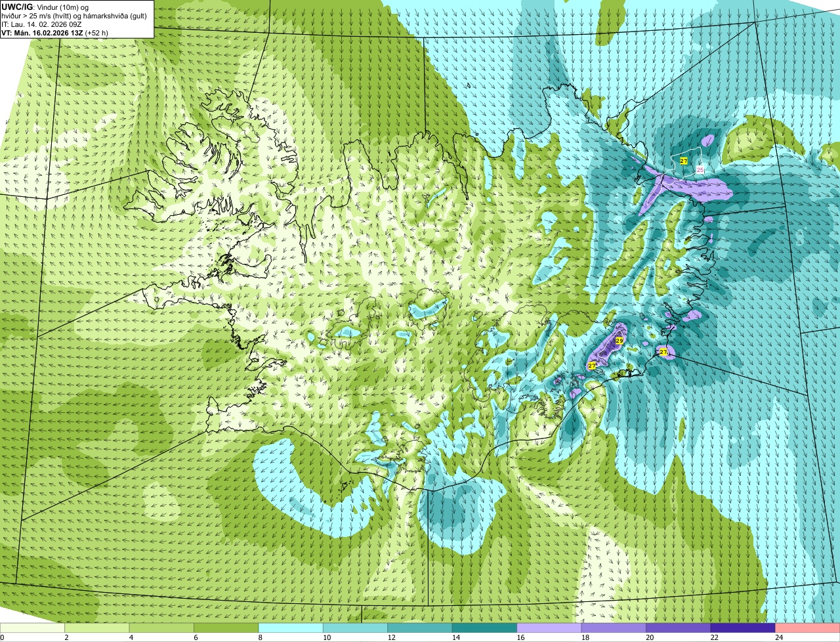Select the 10–12 m/s legend color block
The height and width of the screenshot is (642, 840).
coord(356,628)
